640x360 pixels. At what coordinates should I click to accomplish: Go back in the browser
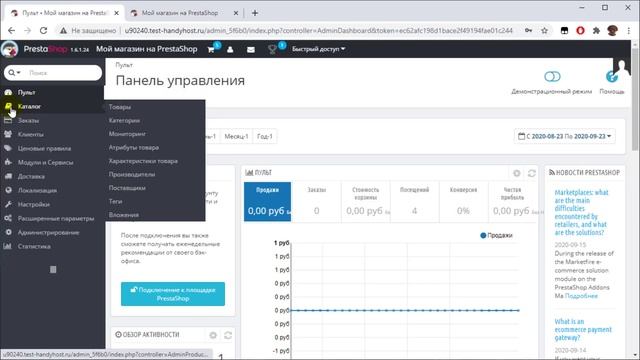tap(11, 31)
